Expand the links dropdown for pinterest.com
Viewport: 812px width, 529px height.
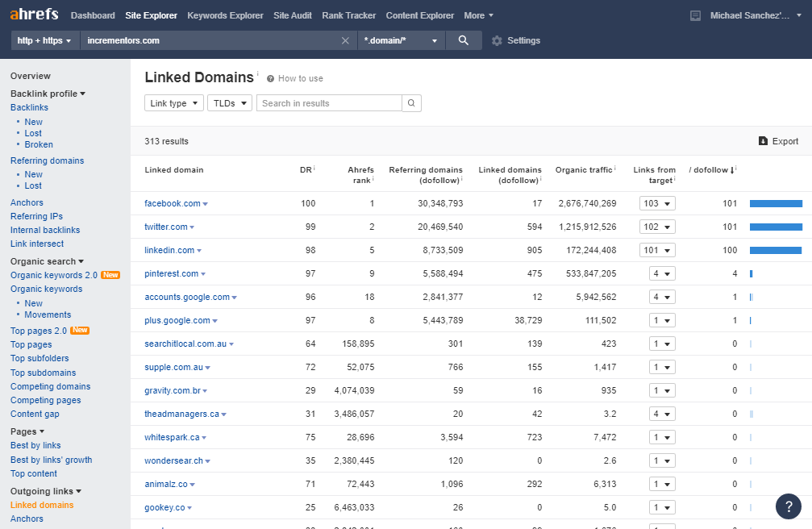coord(662,273)
